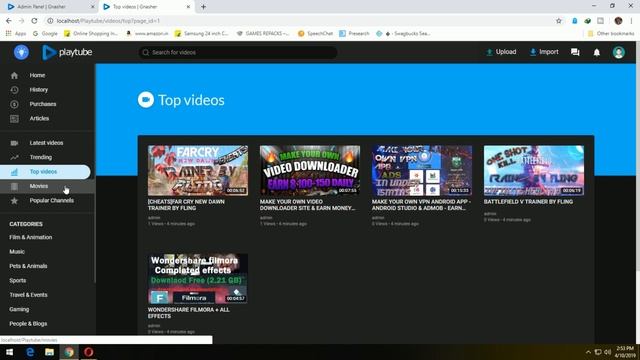
Task: Click the Home house icon
Action: (14, 76)
